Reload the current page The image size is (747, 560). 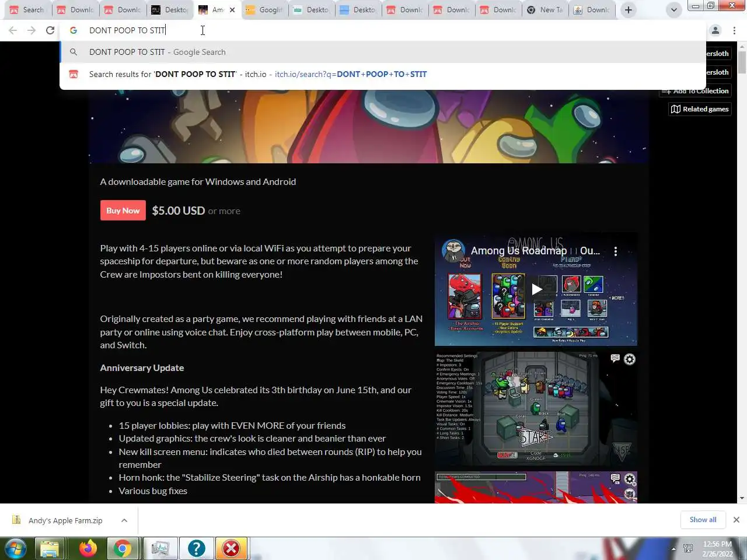[x=50, y=30]
